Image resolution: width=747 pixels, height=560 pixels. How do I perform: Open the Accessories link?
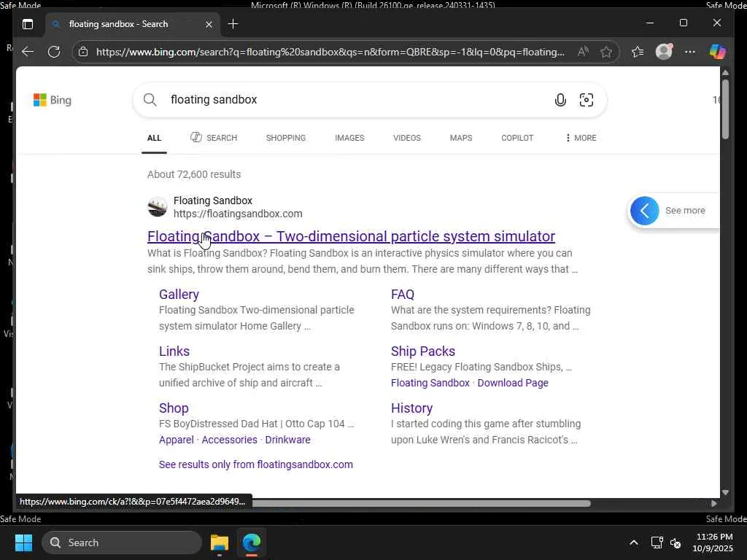point(229,440)
